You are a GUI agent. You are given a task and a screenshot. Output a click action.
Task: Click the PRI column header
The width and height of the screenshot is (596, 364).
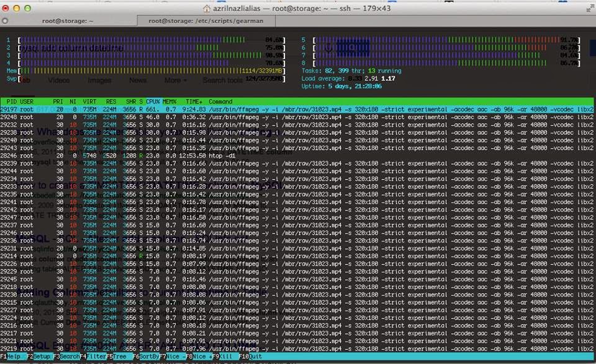(58, 102)
